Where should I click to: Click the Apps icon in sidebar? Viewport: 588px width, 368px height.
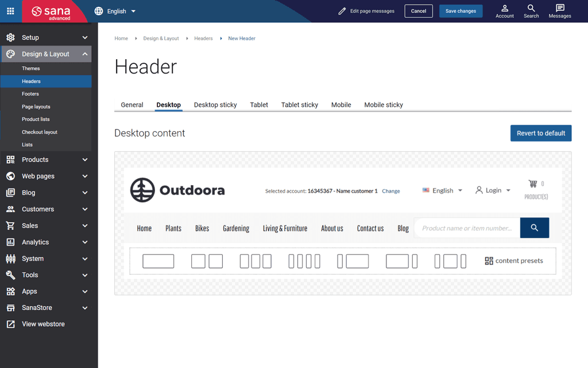point(10,292)
